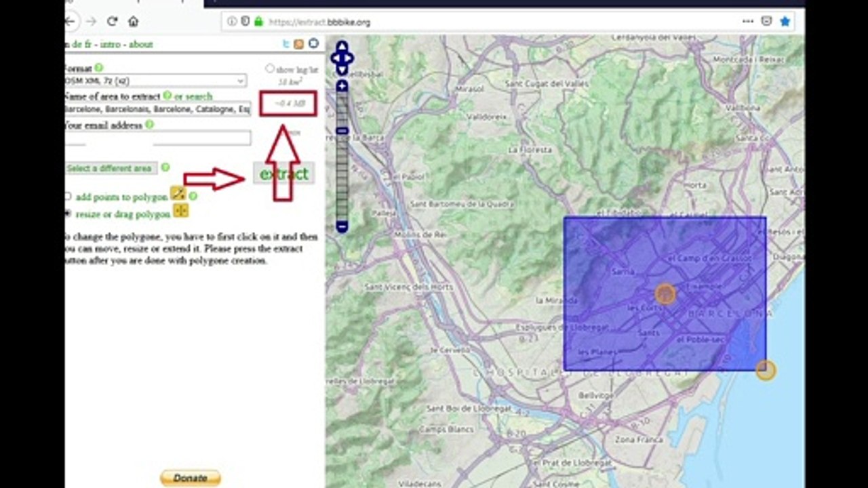The width and height of the screenshot is (868, 488).
Task: Open orange RSS feed icon
Action: pyautogui.click(x=299, y=44)
